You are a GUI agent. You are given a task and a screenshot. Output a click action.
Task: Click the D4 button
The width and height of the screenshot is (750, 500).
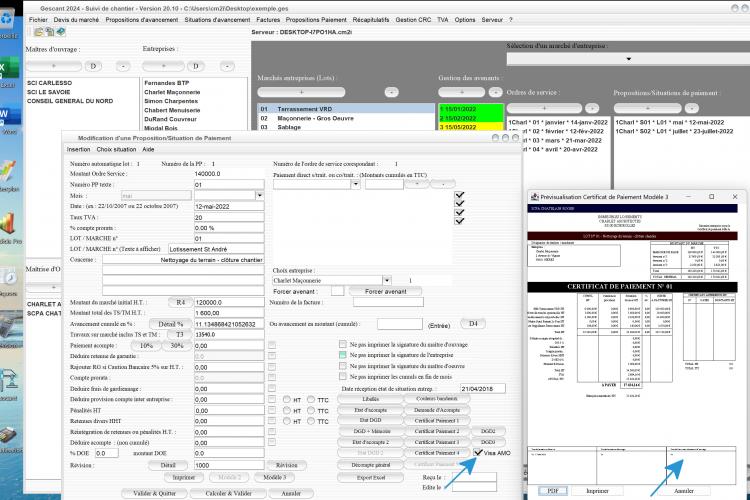473,323
